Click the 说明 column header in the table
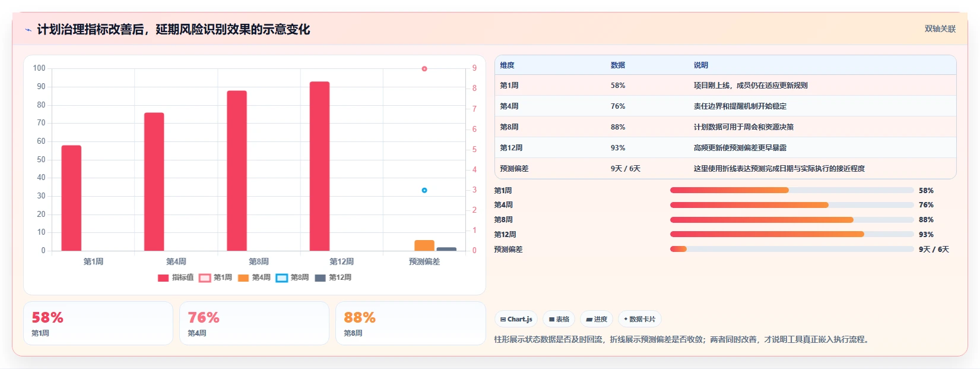The image size is (980, 369). pos(701,65)
